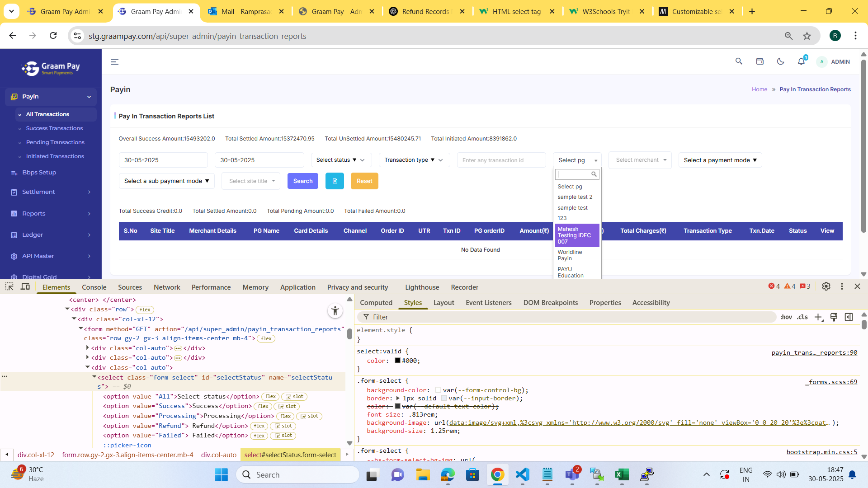Open the Windows Start menu

point(221,474)
